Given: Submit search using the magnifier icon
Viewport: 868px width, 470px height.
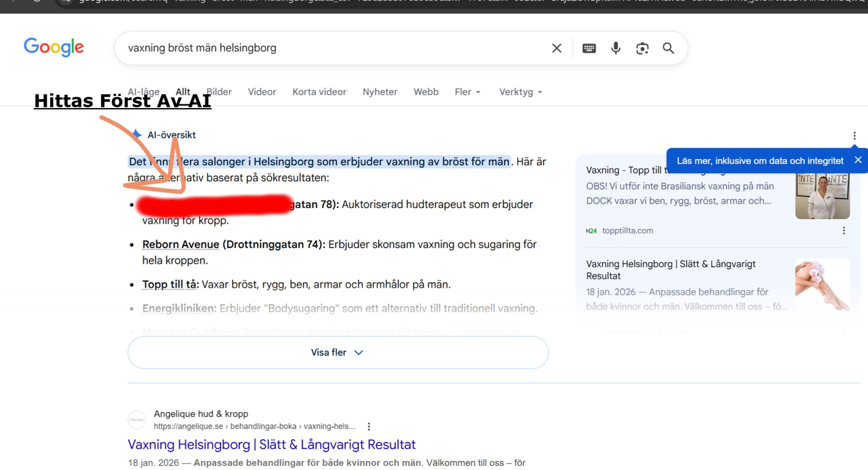Looking at the screenshot, I should click(x=668, y=48).
